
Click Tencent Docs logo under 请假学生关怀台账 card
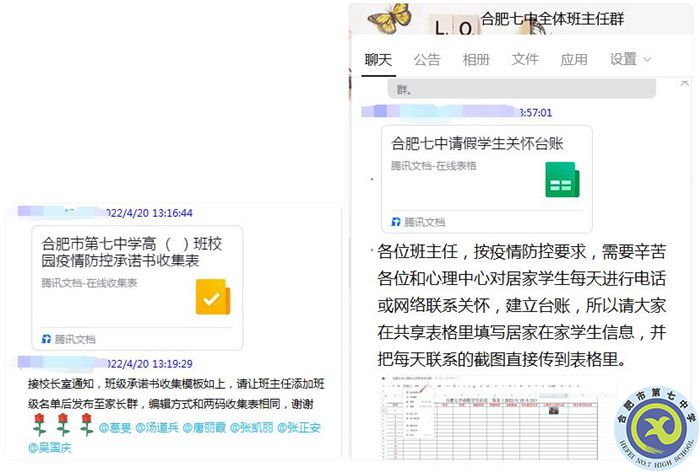tap(396, 222)
